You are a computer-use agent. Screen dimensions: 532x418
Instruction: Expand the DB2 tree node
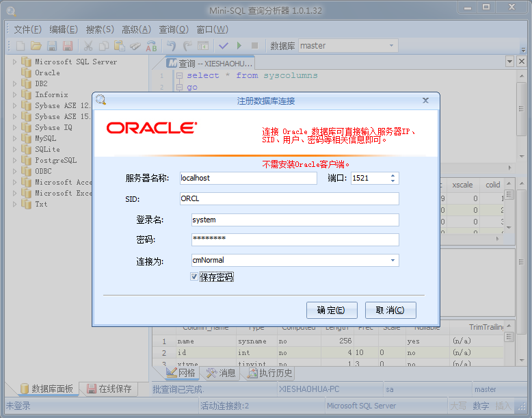14,83
